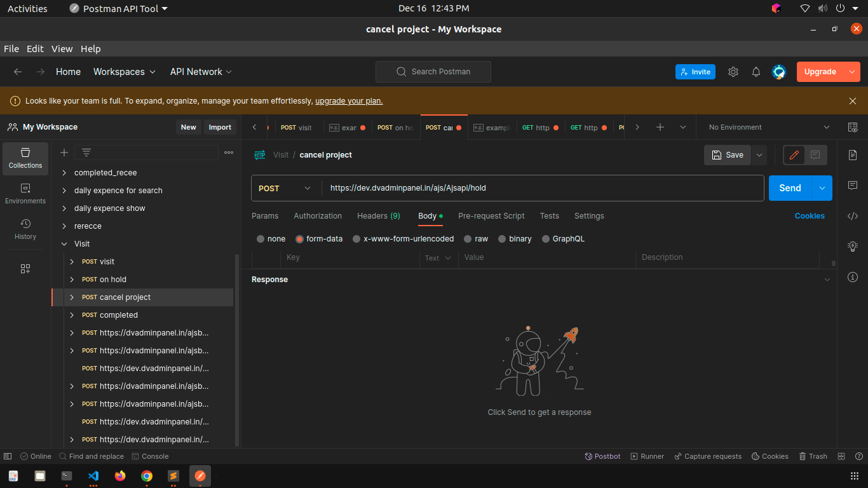
Task: Click the request URL field
Action: (x=543, y=188)
